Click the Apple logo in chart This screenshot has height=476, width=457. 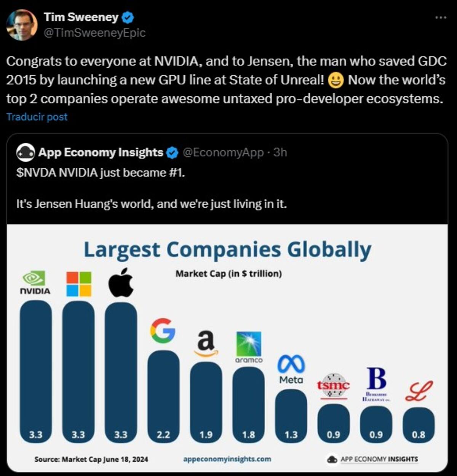coord(121,282)
